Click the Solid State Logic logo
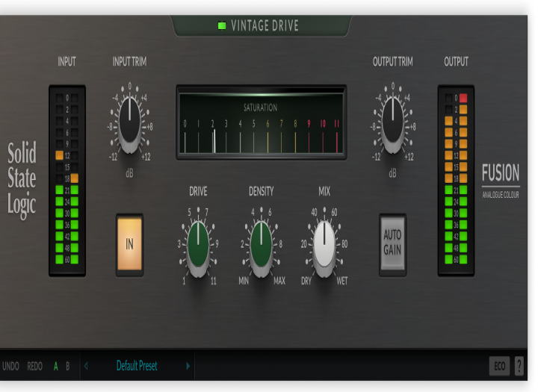Screen dimensions: 538x392 click(22, 181)
